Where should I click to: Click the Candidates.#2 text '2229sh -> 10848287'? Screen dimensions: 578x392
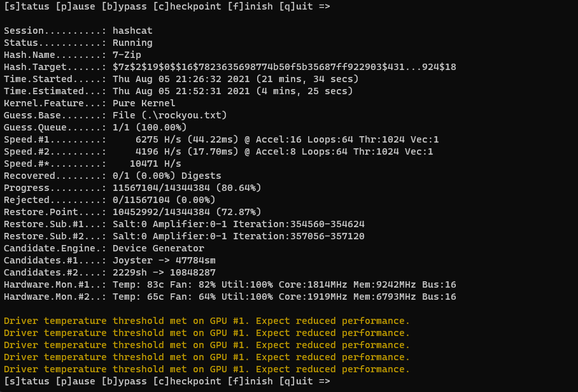164,272
